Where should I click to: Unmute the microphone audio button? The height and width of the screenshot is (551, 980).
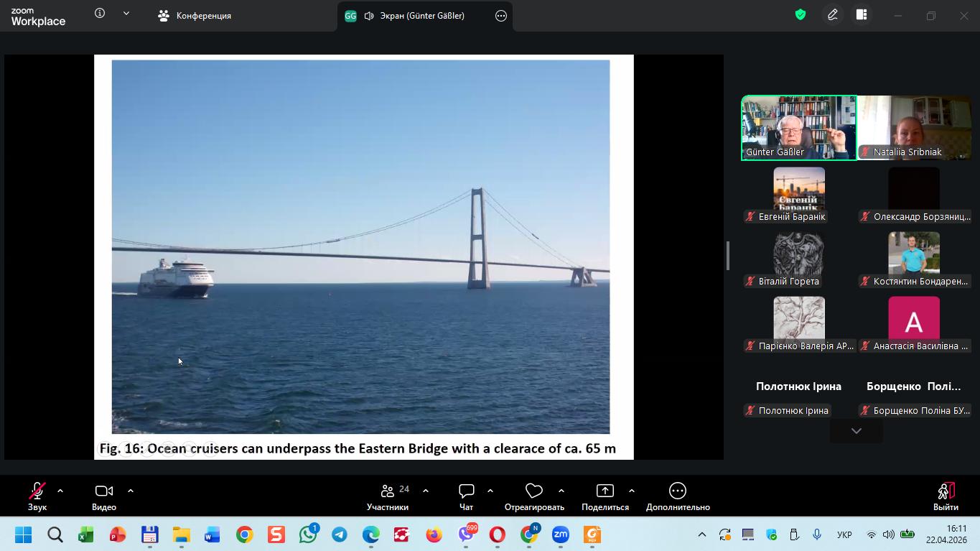pos(37,496)
